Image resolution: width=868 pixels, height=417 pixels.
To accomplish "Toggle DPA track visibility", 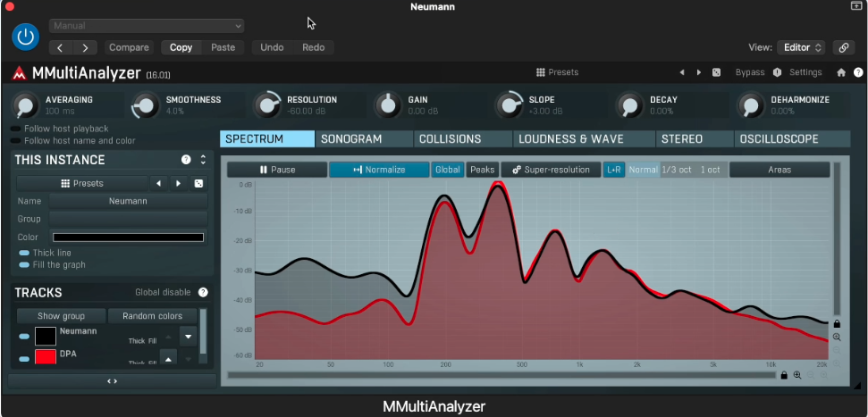I will click(x=24, y=359).
